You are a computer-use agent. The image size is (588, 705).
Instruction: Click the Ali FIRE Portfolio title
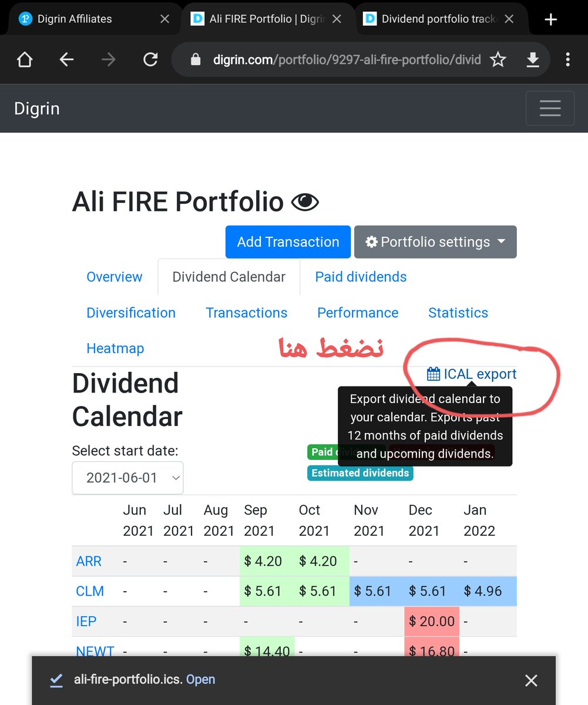(178, 202)
